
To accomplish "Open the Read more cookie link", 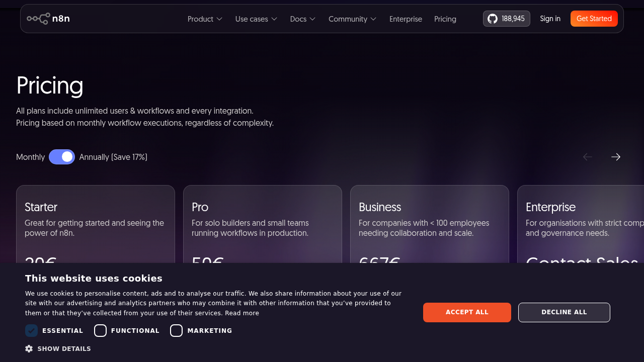I will (x=242, y=313).
